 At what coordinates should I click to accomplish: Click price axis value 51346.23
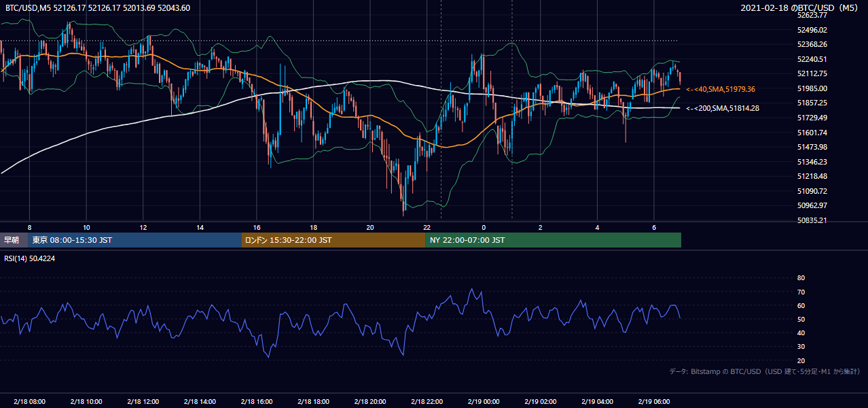coord(812,162)
